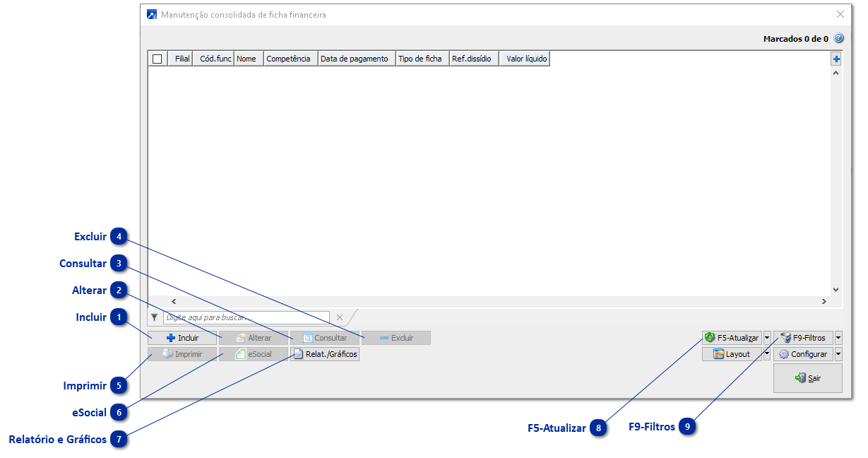
Task: Sort by Data de pagamento column
Action: pyautogui.click(x=357, y=59)
